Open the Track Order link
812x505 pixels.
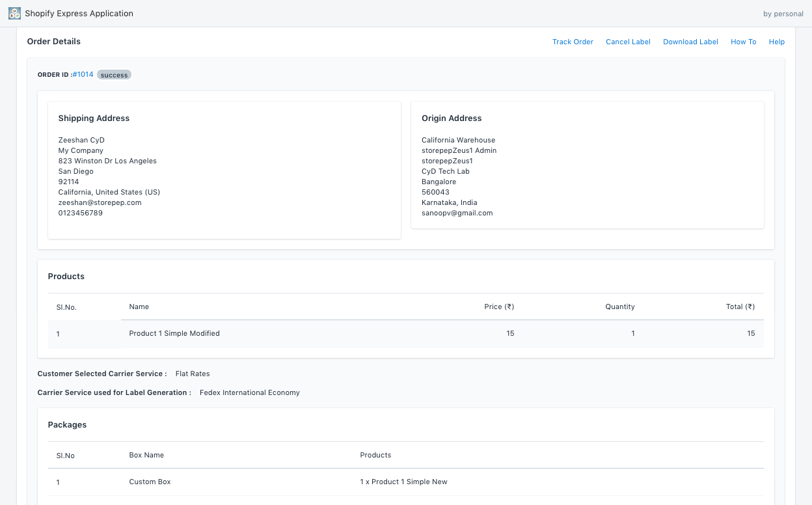pyautogui.click(x=573, y=42)
